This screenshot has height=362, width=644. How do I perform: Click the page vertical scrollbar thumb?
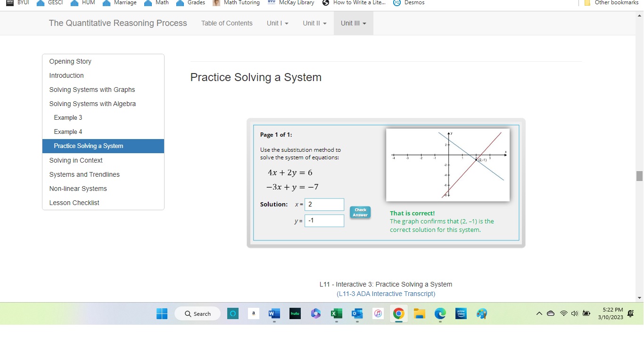(639, 176)
